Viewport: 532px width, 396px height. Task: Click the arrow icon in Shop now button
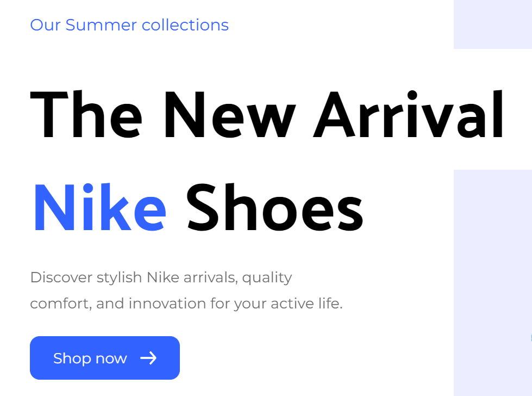point(148,358)
